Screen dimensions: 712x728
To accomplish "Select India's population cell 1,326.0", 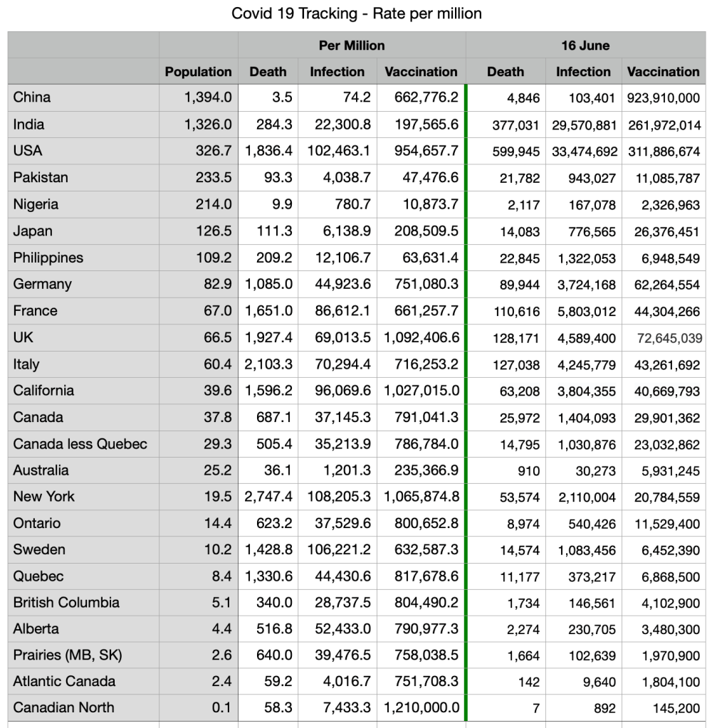I will pyautogui.click(x=208, y=125).
